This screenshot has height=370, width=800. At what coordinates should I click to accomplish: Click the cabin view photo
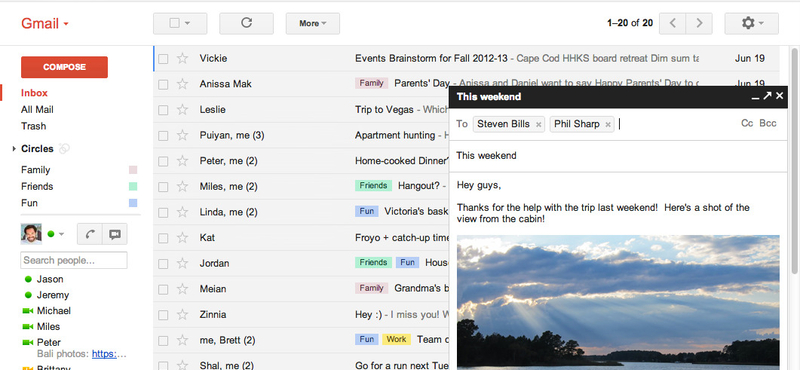pyautogui.click(x=618, y=302)
